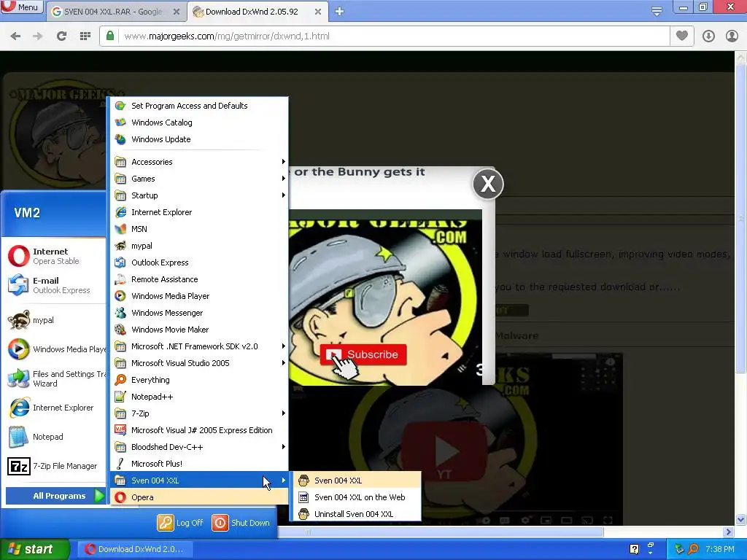Launch Windows Movie Maker
This screenshot has height=560, width=747.
[199, 330]
